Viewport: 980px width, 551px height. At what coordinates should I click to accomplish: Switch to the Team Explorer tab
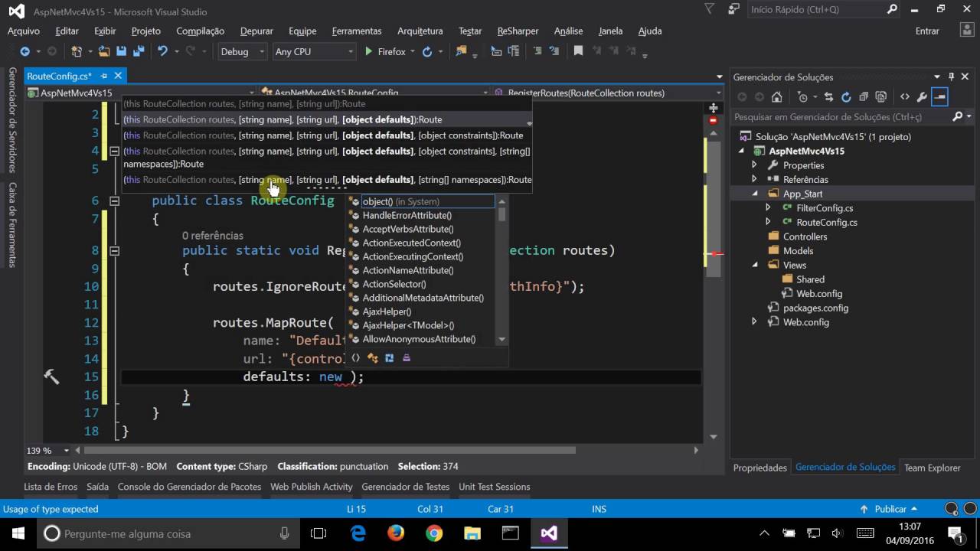(x=932, y=468)
